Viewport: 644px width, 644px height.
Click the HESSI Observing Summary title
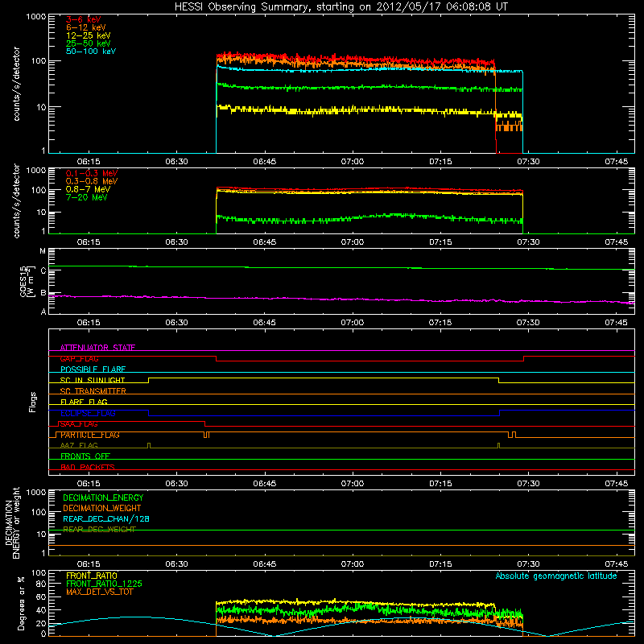click(341, 7)
